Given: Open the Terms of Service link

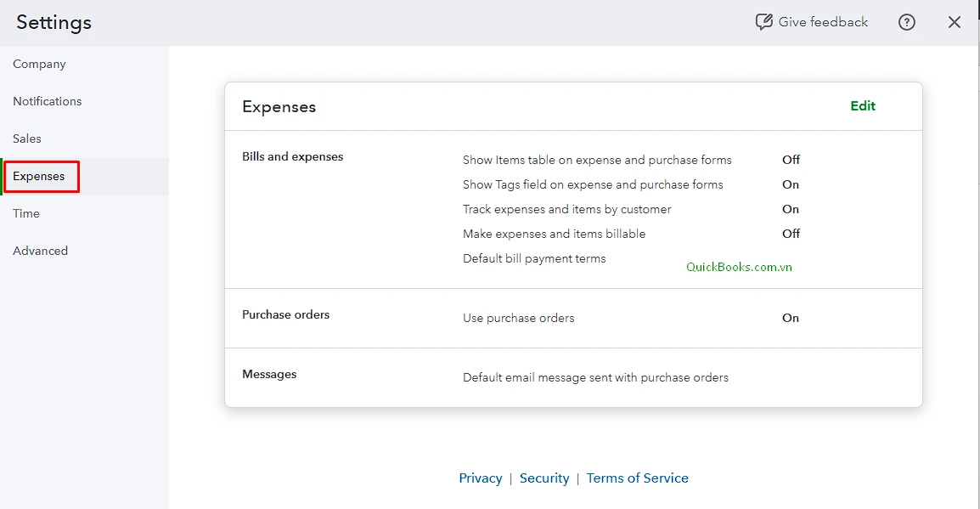Looking at the screenshot, I should pyautogui.click(x=637, y=478).
